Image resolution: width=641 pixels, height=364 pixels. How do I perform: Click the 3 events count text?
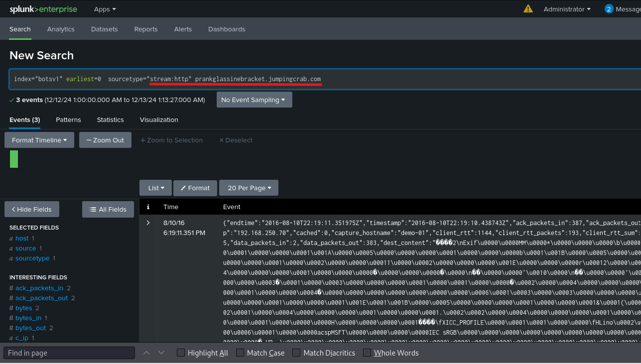point(29,100)
